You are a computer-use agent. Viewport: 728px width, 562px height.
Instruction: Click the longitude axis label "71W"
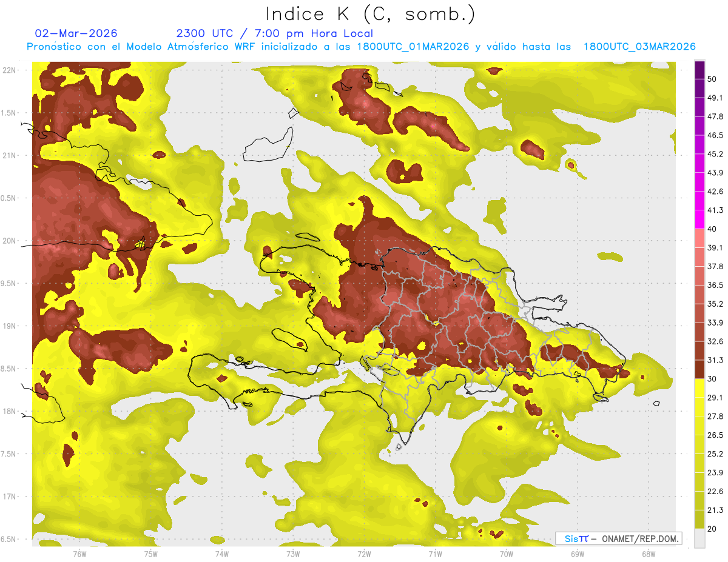pyautogui.click(x=435, y=554)
